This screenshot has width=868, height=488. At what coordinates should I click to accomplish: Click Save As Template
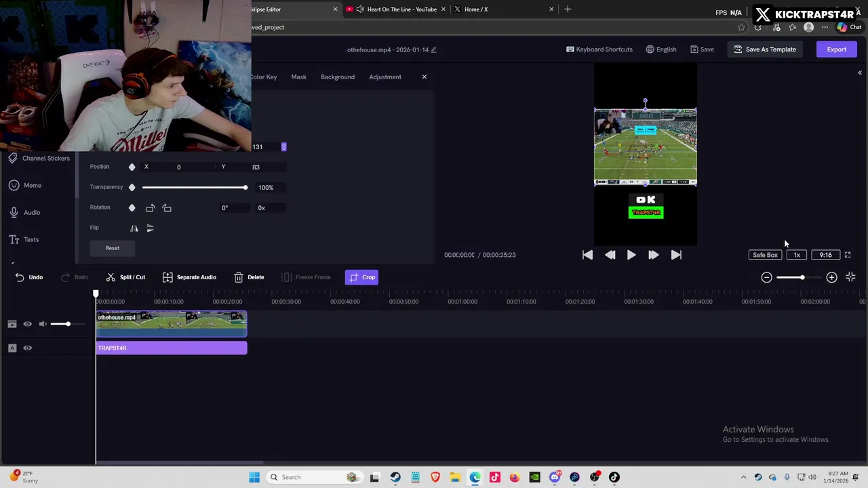pyautogui.click(x=765, y=49)
